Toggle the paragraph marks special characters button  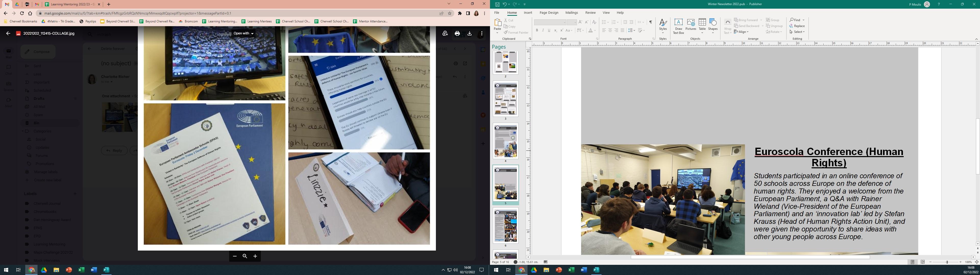coord(651,22)
